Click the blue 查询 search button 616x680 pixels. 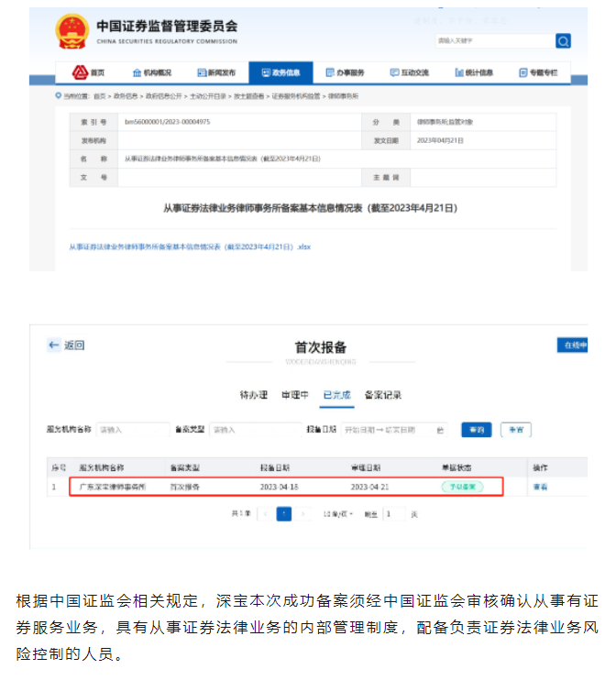click(x=477, y=430)
